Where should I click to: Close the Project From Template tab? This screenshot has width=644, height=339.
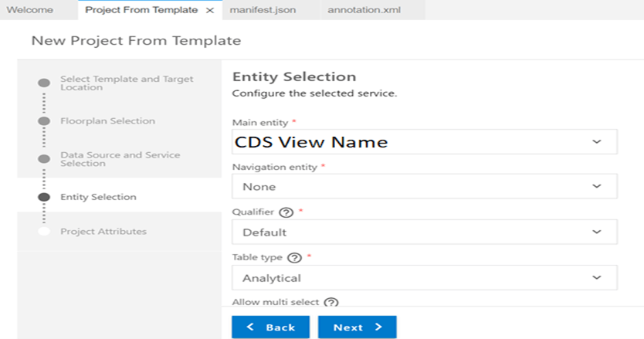coord(210,10)
